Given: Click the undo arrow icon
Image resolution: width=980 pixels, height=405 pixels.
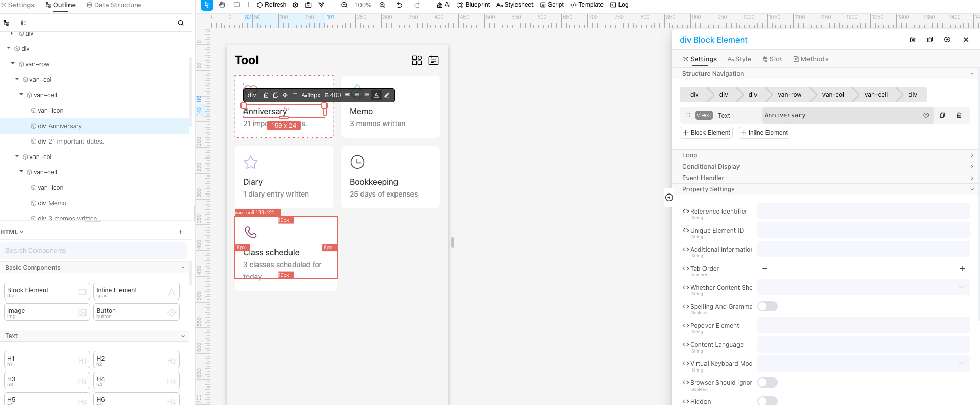Looking at the screenshot, I should [x=399, y=5].
